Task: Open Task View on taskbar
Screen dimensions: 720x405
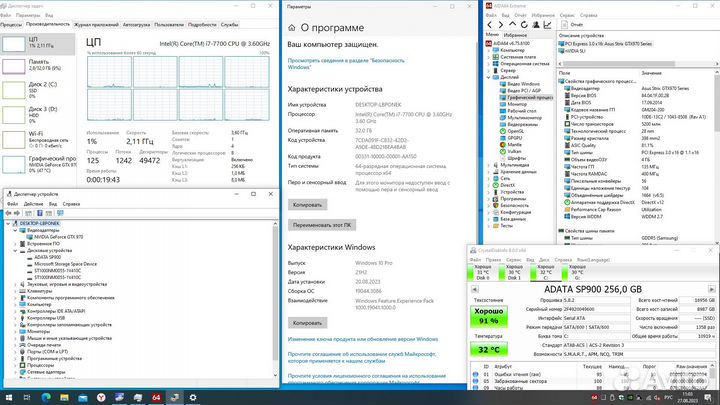Action: [27, 397]
